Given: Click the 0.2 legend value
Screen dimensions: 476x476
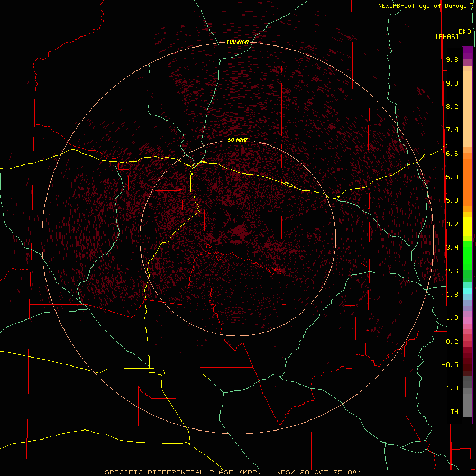Looking at the screenshot, I should click(x=452, y=341).
